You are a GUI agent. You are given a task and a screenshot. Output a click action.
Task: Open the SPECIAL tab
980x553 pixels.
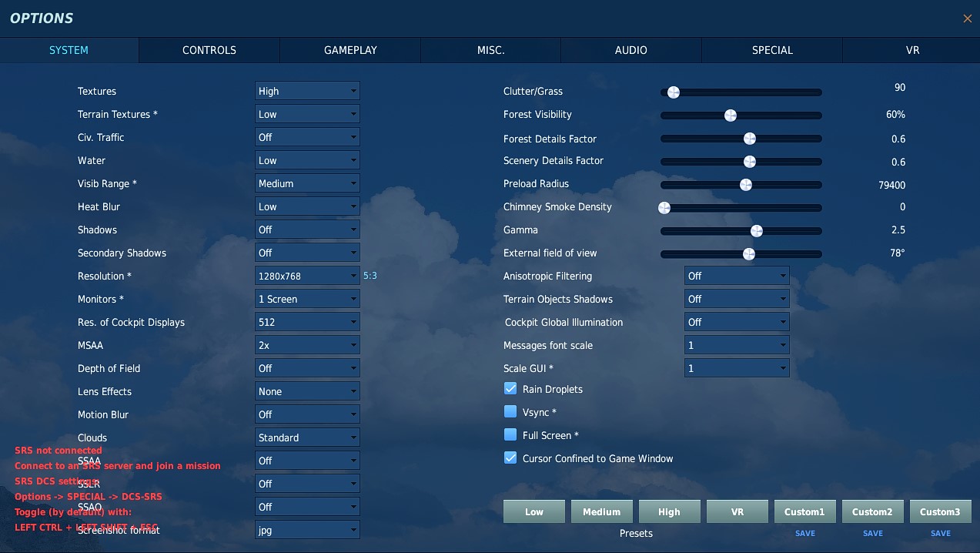coord(772,50)
